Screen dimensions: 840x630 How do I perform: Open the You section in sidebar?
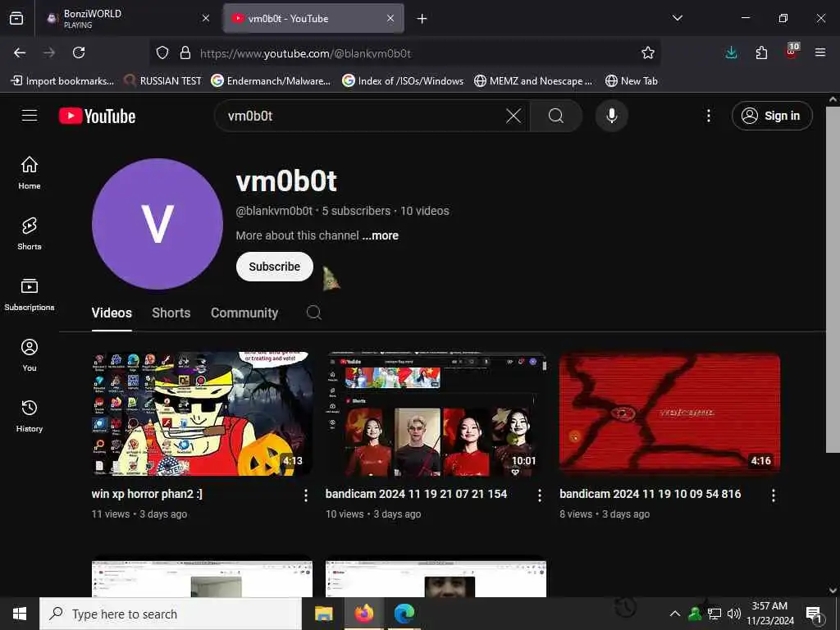point(30,354)
